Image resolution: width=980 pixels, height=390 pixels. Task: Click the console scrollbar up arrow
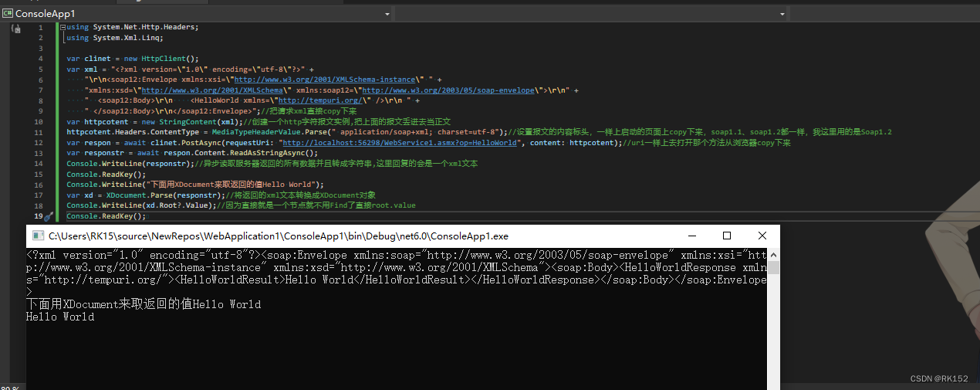point(773,254)
